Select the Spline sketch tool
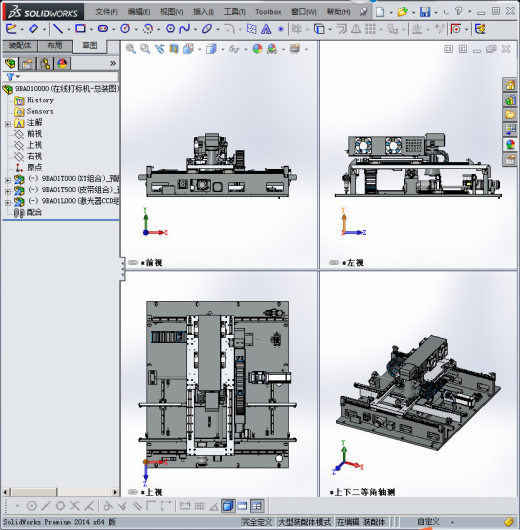 [185, 29]
